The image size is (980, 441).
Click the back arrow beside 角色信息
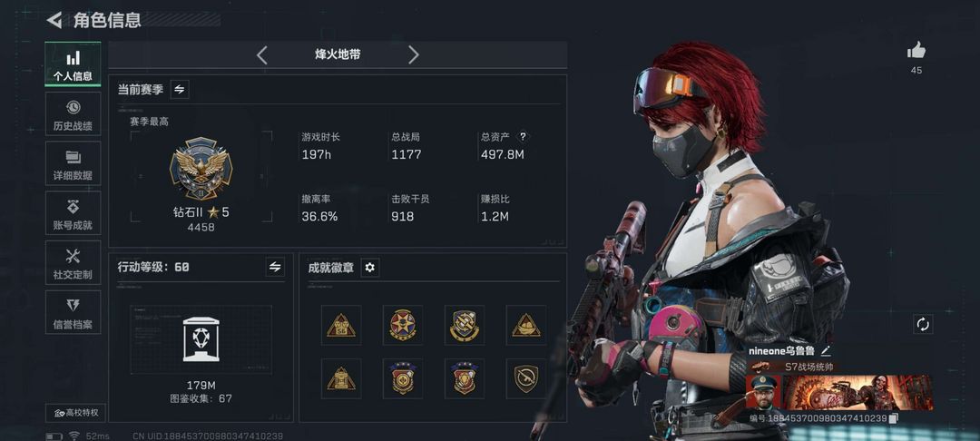tap(54, 20)
